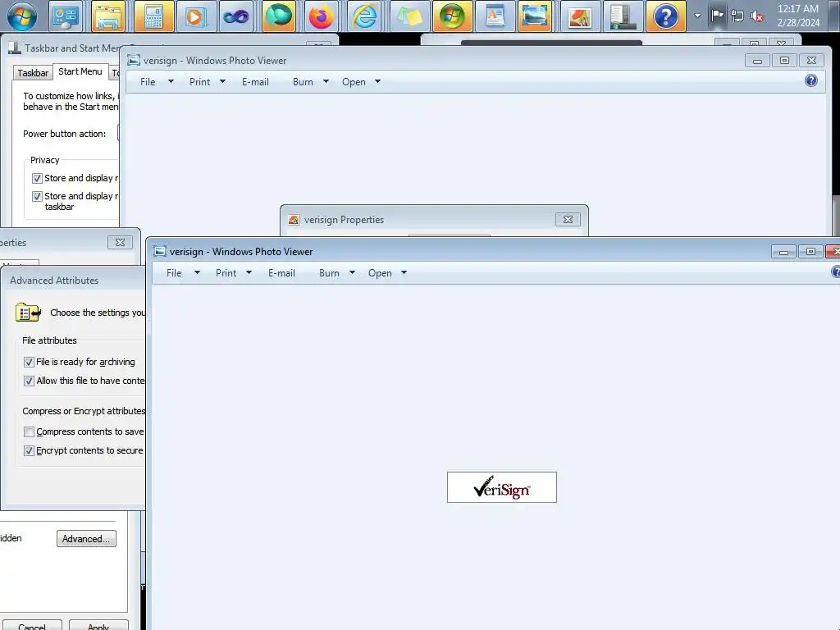The height and width of the screenshot is (630, 840).
Task: Switch to Photo Viewer taskbar icon
Action: point(535,16)
